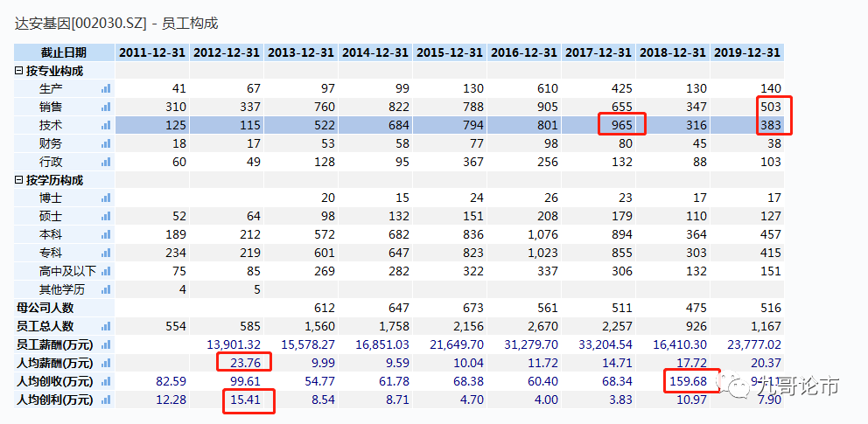Select the 2017-12-31 column header
This screenshot has height=424, width=868.
(598, 52)
